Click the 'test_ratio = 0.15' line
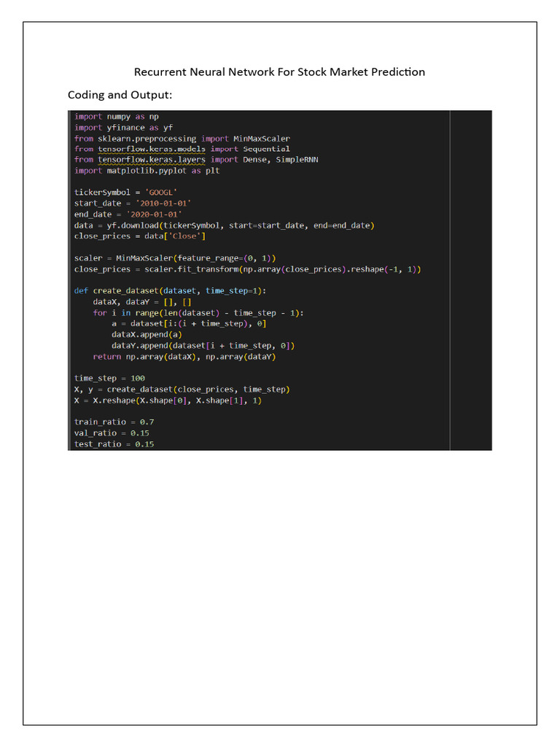The width and height of the screenshot is (560, 747). (114, 444)
